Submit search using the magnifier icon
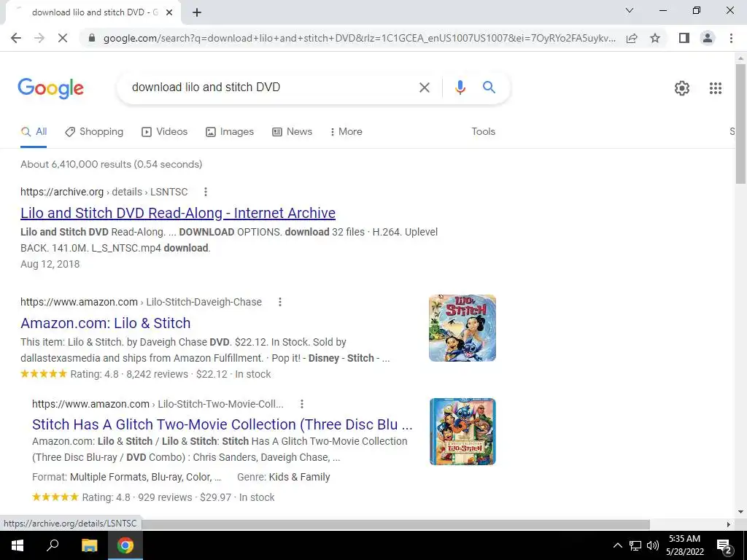 (x=489, y=87)
